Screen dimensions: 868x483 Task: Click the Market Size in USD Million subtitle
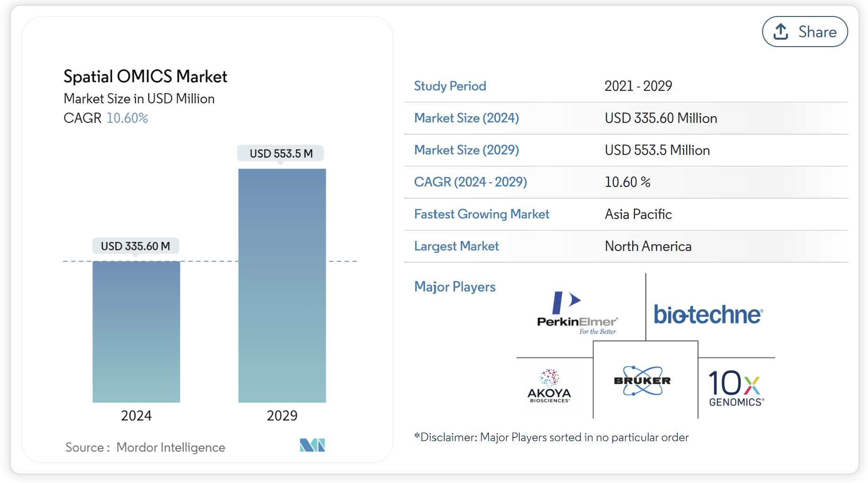(x=139, y=98)
